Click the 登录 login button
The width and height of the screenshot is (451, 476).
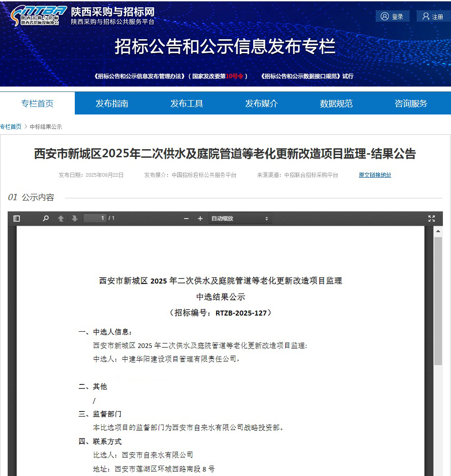392,17
